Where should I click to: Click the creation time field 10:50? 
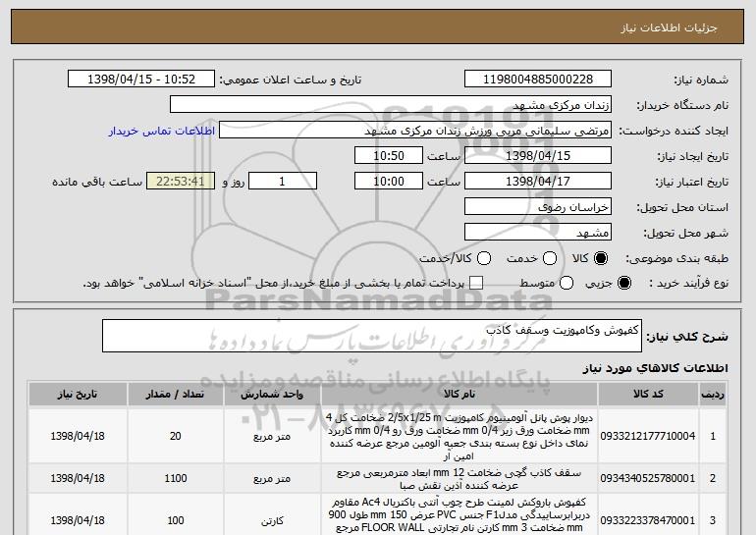pos(389,156)
